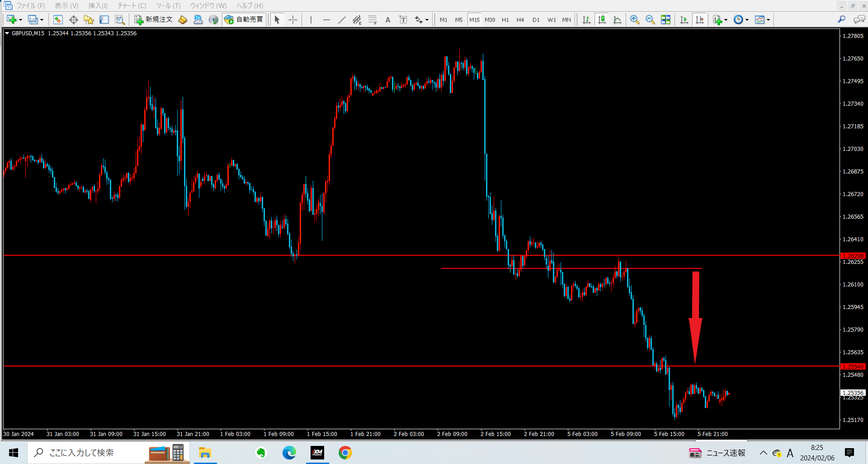Zoom out of the chart
This screenshot has height=464, width=868.
pyautogui.click(x=650, y=19)
